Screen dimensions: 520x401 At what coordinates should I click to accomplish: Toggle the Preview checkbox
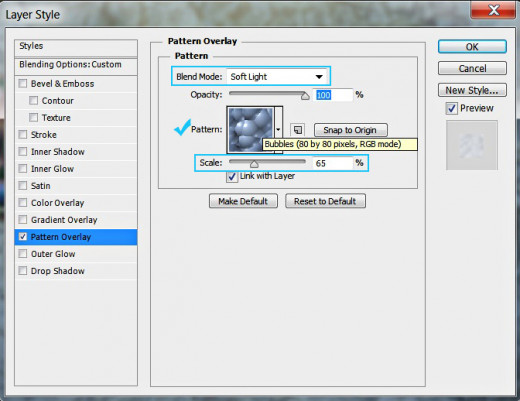click(x=452, y=108)
